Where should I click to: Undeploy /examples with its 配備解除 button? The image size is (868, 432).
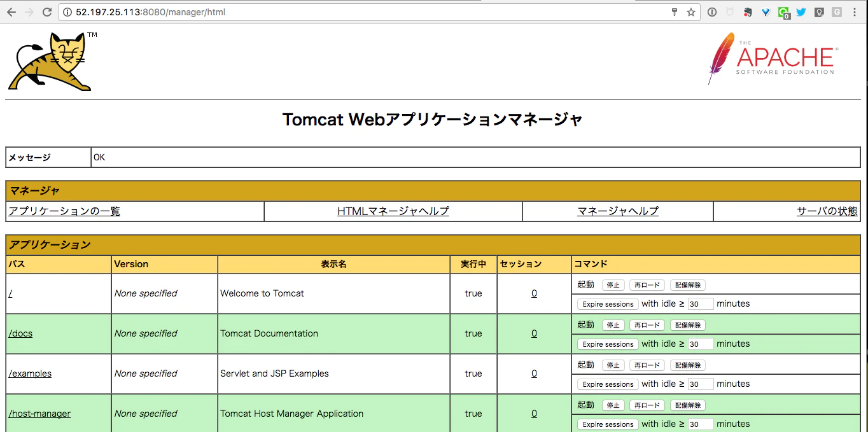tap(688, 365)
